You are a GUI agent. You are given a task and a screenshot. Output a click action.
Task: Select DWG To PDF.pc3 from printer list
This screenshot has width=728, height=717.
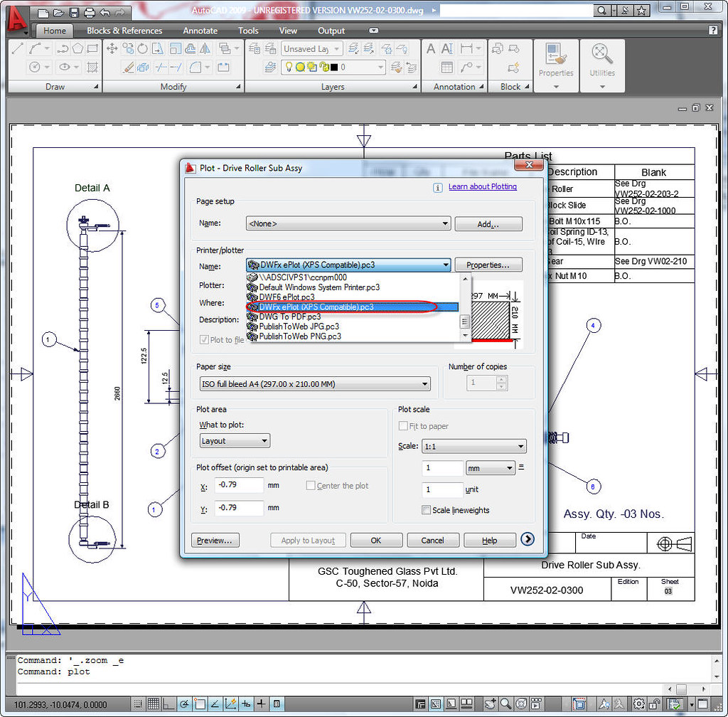(292, 317)
